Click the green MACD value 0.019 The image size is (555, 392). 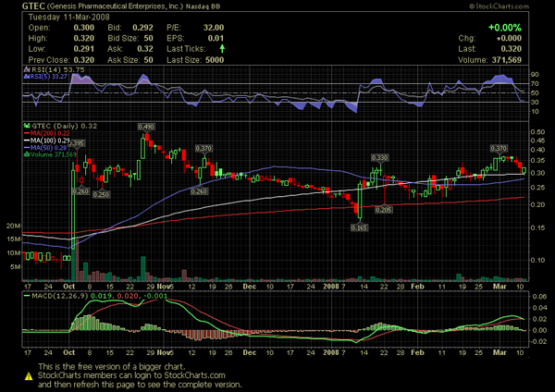(102, 296)
